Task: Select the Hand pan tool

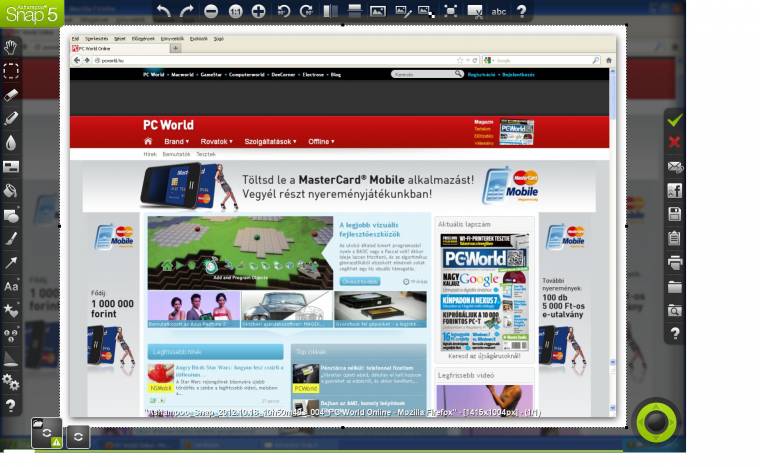Action: click(11, 47)
